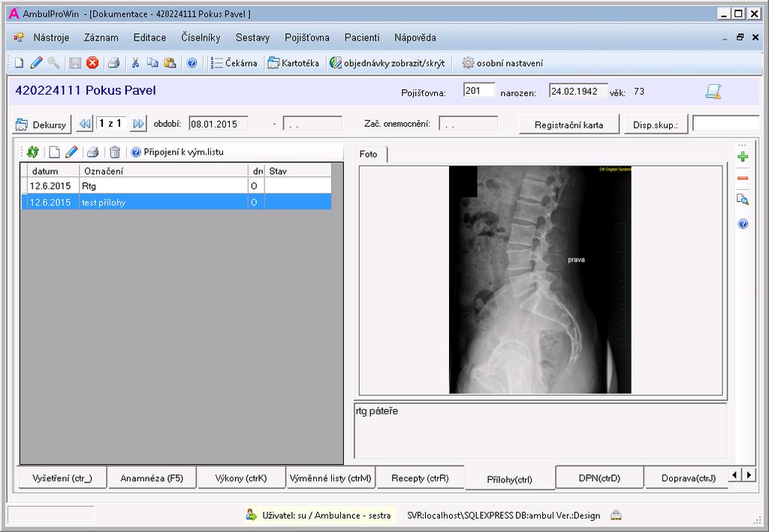
Task: Click the help icon beside the photo panel
Action: click(x=743, y=224)
